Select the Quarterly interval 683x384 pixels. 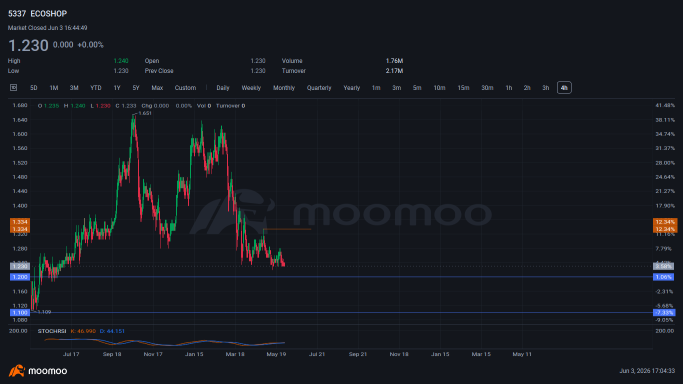(319, 88)
